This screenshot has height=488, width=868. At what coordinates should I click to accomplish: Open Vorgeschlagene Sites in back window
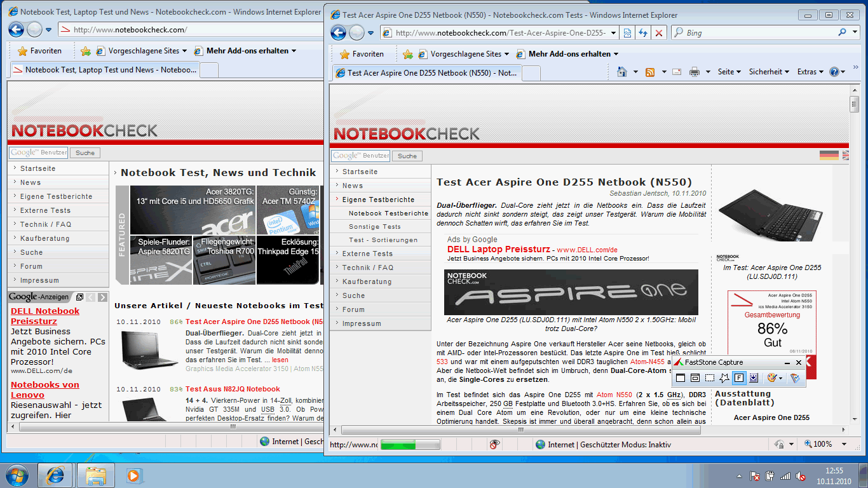[x=141, y=51]
